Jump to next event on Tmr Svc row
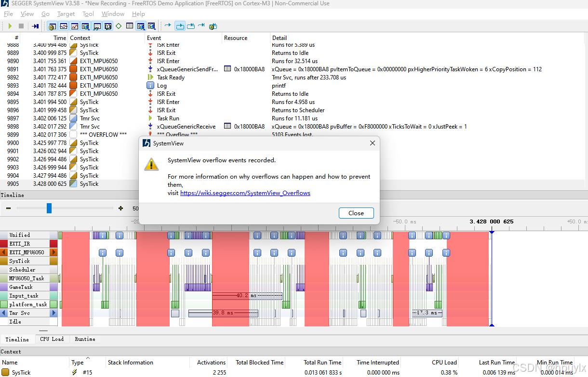Image resolution: width=588 pixels, height=377 pixels. point(53,313)
